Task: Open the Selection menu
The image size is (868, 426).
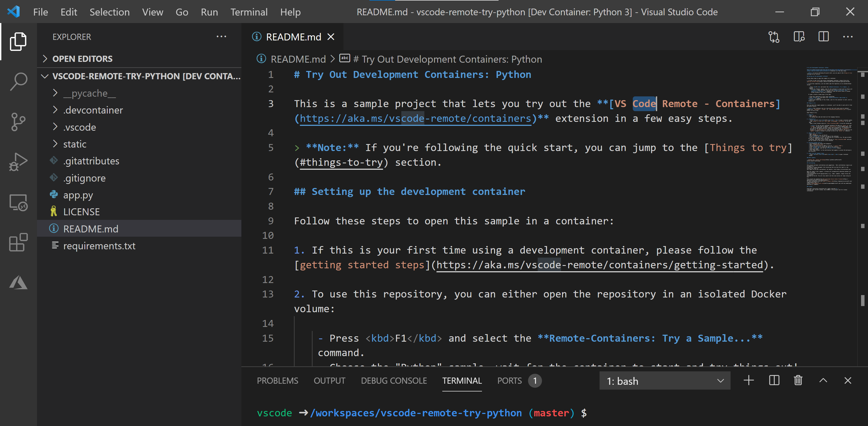Action: pyautogui.click(x=110, y=12)
